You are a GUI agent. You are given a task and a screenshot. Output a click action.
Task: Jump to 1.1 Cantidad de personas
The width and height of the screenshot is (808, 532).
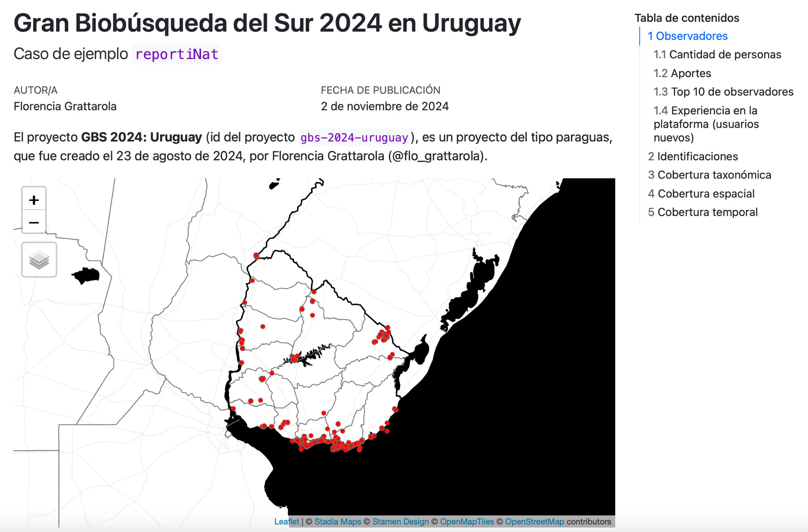click(717, 55)
